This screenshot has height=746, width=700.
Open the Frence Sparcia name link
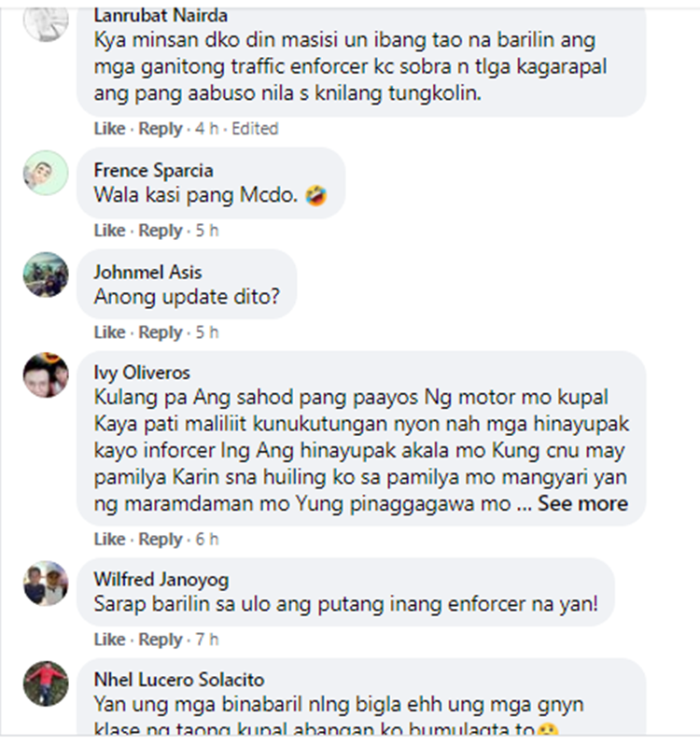(153, 170)
